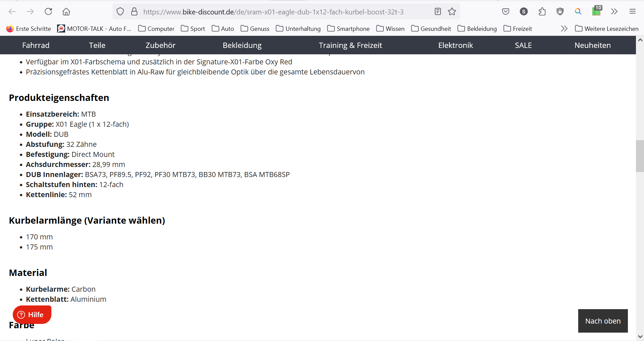Open the Erste Schritte bookmark
Viewport: 644px width, 341px height.
29,29
